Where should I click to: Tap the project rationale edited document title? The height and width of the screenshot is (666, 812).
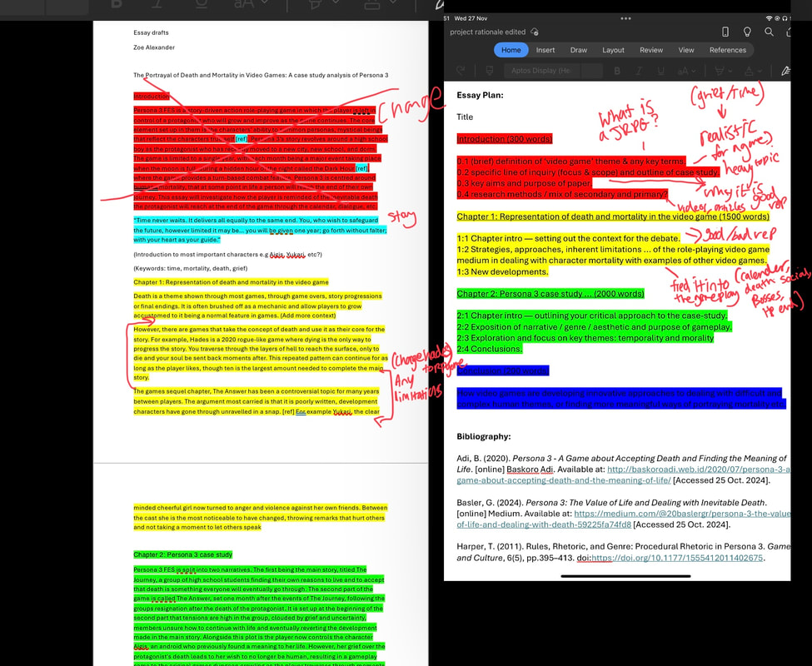[x=487, y=32]
